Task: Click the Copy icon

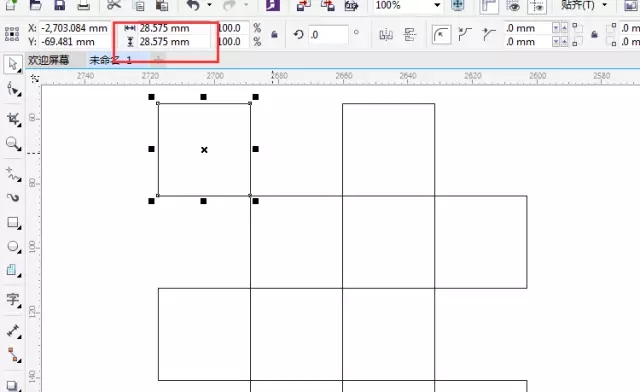Action: pyautogui.click(x=139, y=5)
